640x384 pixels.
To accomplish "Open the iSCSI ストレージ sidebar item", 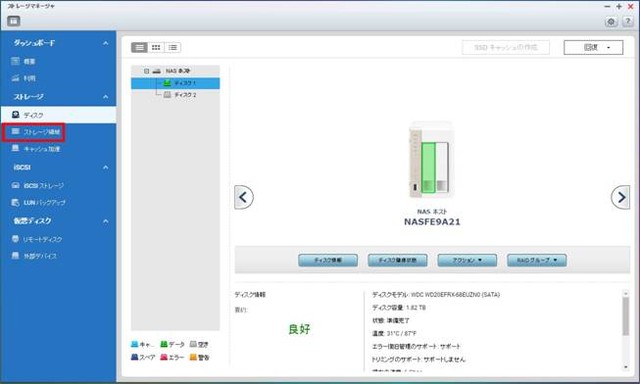I will click(x=58, y=186).
